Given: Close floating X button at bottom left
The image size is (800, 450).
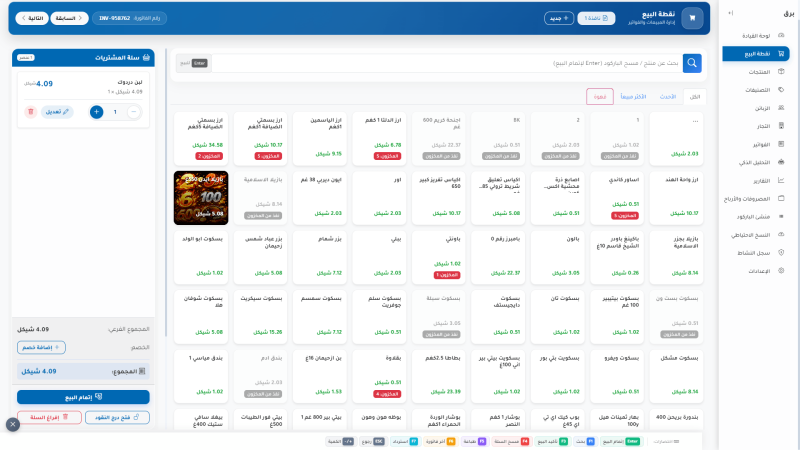Looking at the screenshot, I should (x=13, y=424).
